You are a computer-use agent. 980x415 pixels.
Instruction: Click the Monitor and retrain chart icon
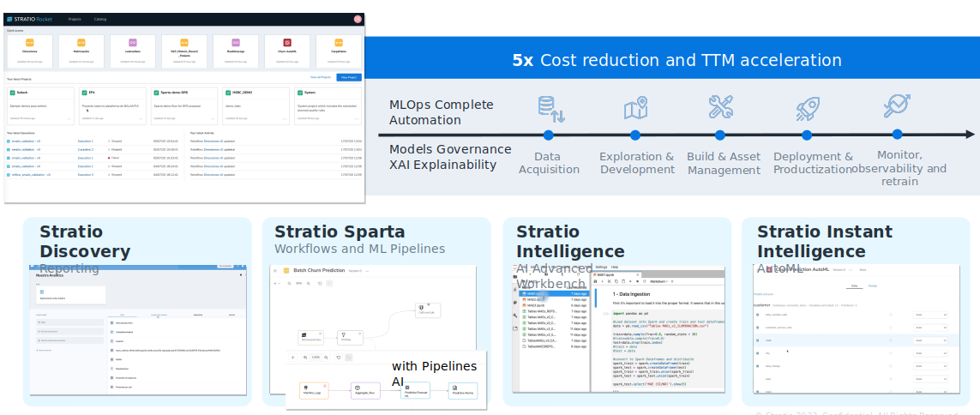pos(897,105)
